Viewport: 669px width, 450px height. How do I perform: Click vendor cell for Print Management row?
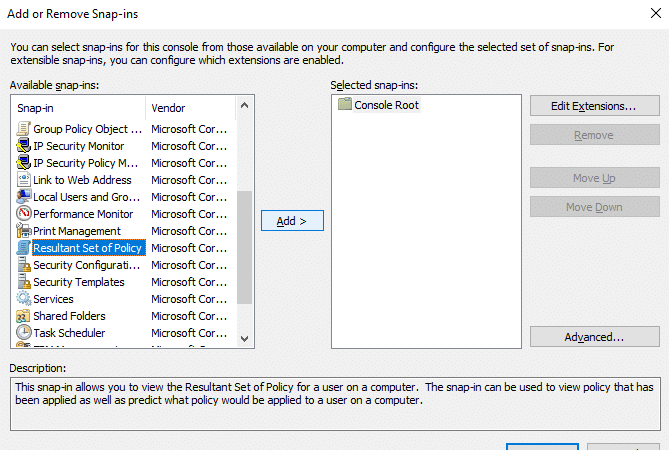[x=189, y=231]
